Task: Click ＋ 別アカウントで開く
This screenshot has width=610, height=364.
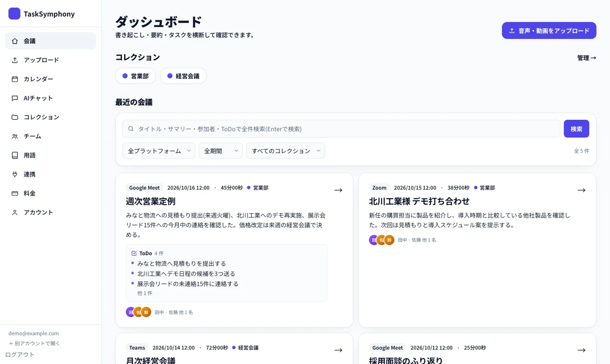Action: click(x=34, y=343)
